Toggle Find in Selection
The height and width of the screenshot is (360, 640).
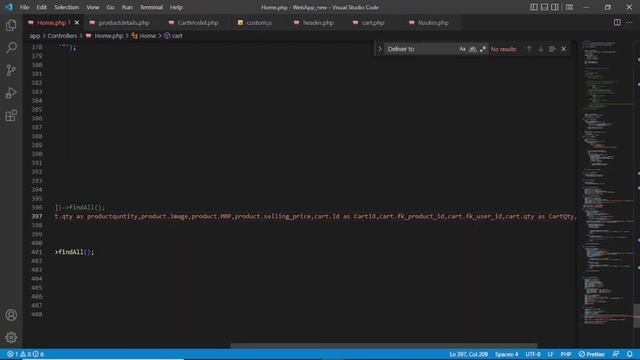tap(552, 49)
